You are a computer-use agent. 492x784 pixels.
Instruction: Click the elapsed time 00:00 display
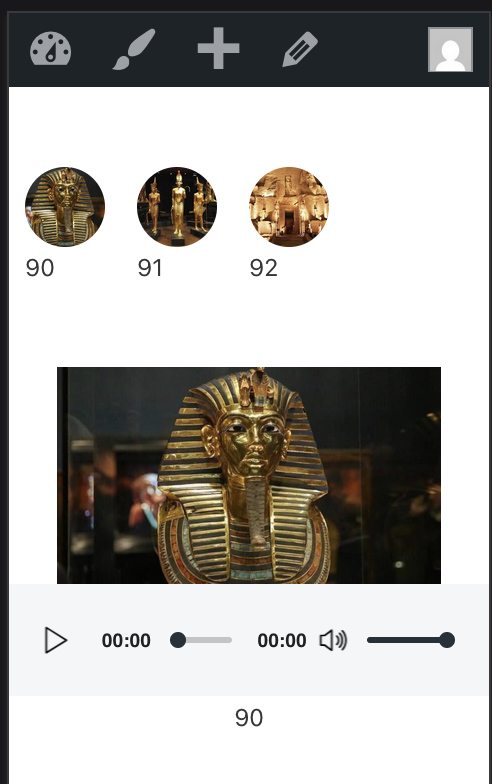126,640
